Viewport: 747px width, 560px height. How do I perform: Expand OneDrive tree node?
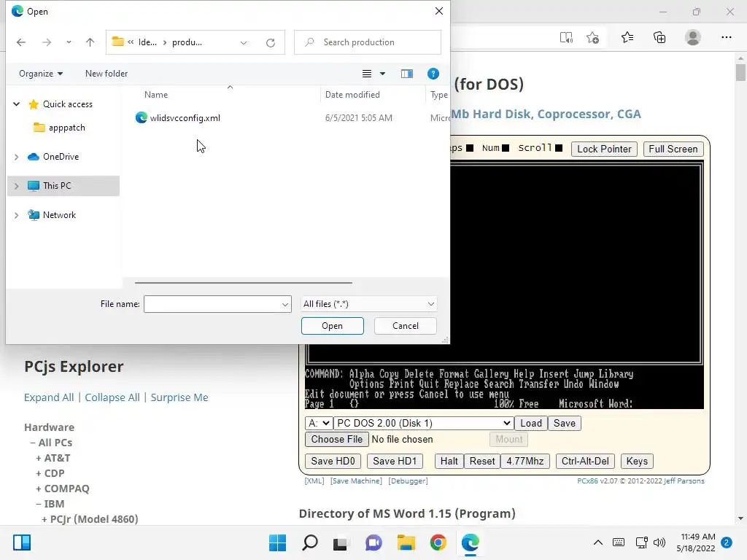coord(16,157)
